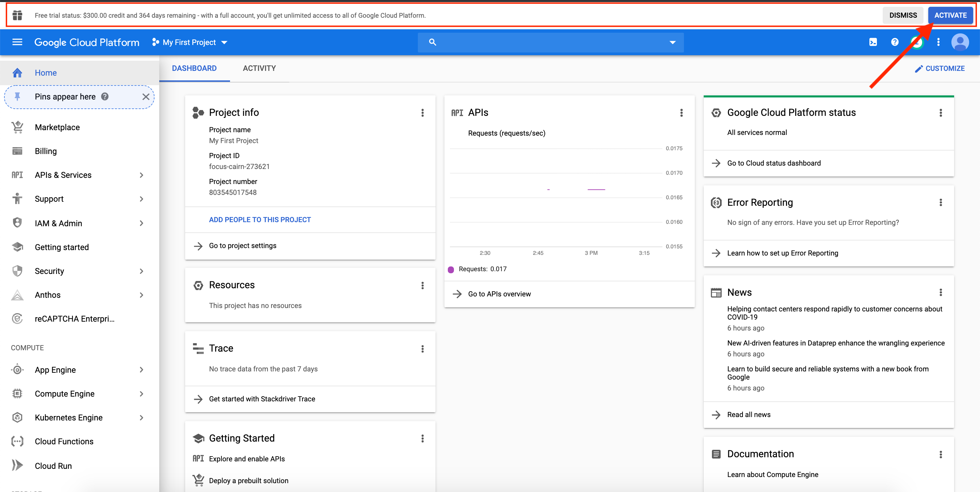The width and height of the screenshot is (980, 492).
Task: Click ADD PEOPLE TO THIS PROJECT link
Action: tap(260, 220)
